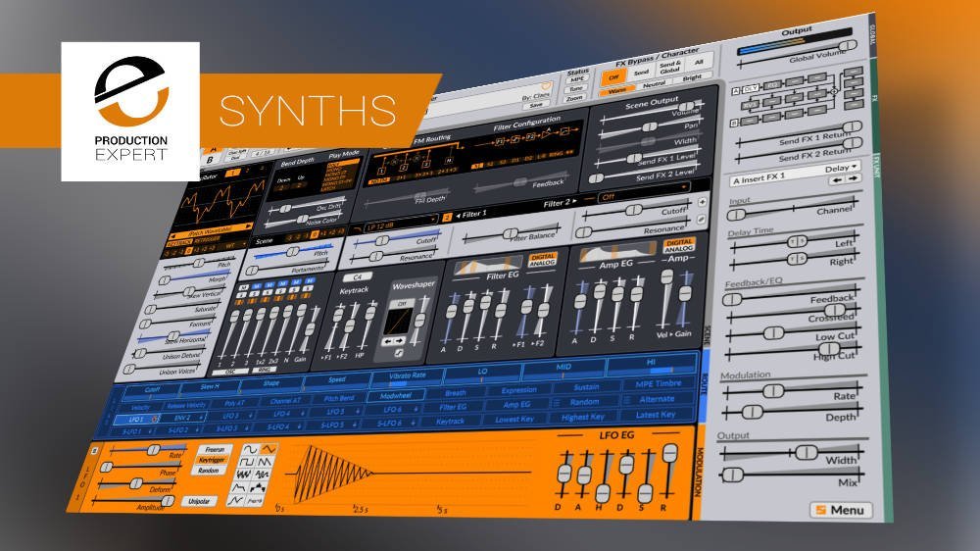Viewport: 980px width, 551px height.
Task: Click the Filter EG shape display
Action: [487, 266]
